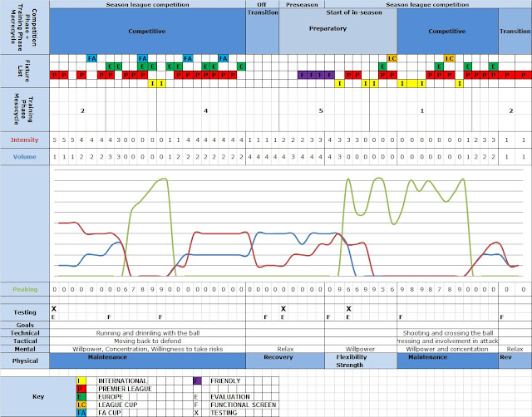Select the PREMIER LEAGUE label in the key
This screenshot has width=532, height=417.
pos(125,389)
